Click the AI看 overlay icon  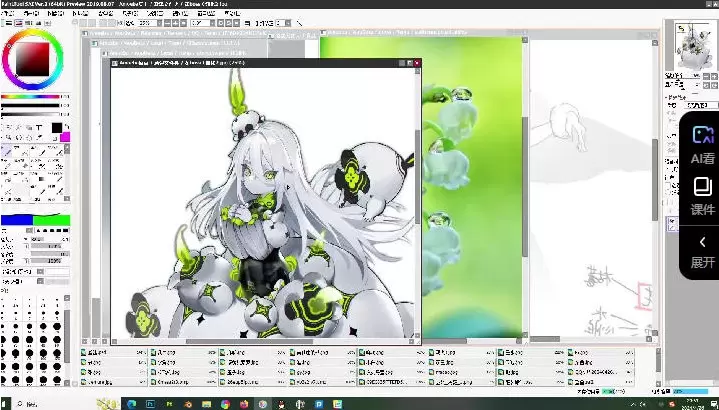(702, 144)
